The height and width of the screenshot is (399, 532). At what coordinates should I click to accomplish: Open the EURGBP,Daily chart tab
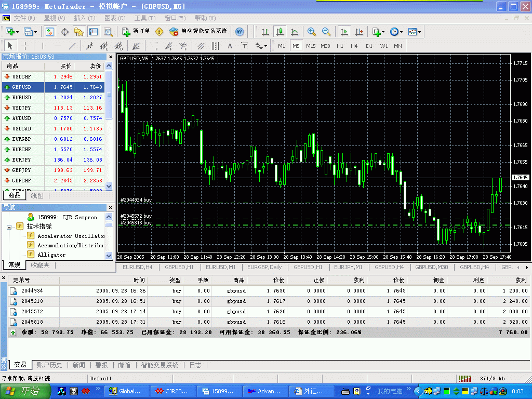pos(264,267)
